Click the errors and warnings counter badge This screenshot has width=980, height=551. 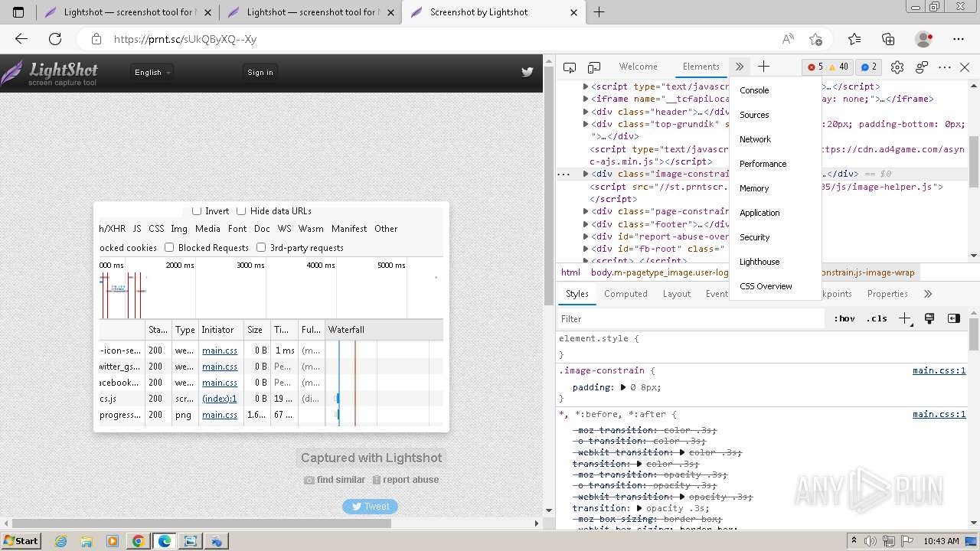point(828,67)
